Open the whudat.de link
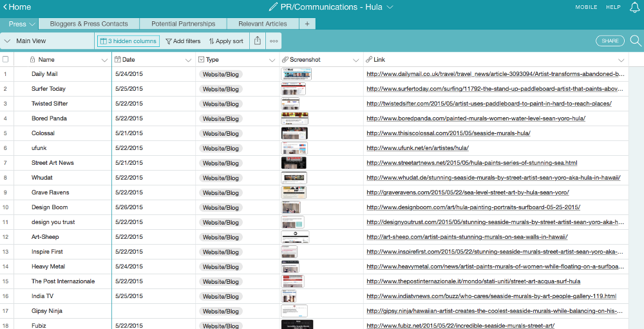644x329 pixels. [x=493, y=178]
